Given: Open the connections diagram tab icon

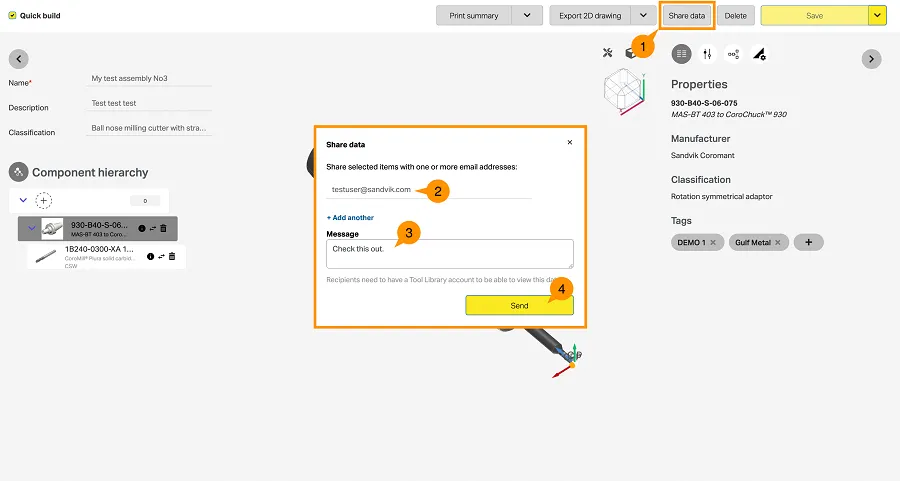Looking at the screenshot, I should (x=733, y=54).
